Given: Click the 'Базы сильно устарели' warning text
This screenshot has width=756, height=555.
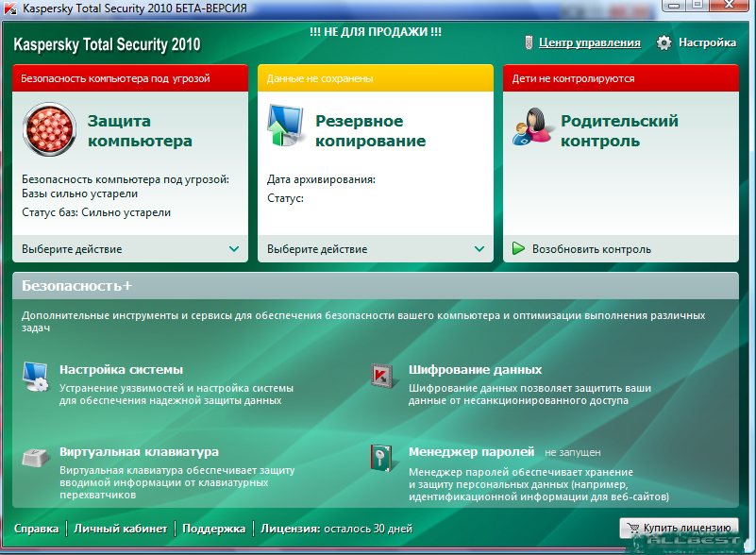Looking at the screenshot, I should point(79,193).
